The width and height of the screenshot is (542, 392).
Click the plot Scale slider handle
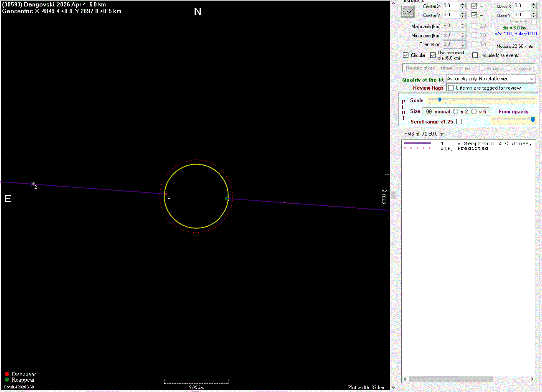tap(440, 99)
